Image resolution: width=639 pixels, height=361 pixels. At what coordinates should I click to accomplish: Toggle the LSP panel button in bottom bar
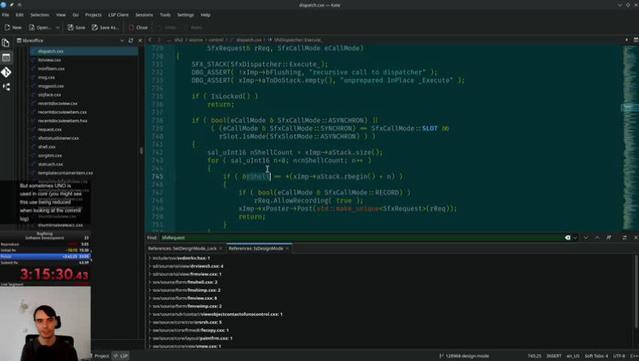[x=121, y=356]
